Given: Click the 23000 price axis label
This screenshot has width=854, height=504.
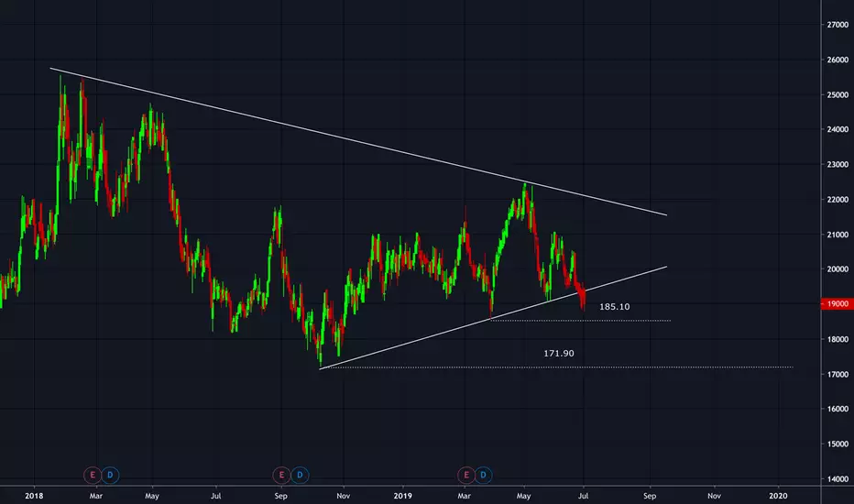Looking at the screenshot, I should [838, 165].
